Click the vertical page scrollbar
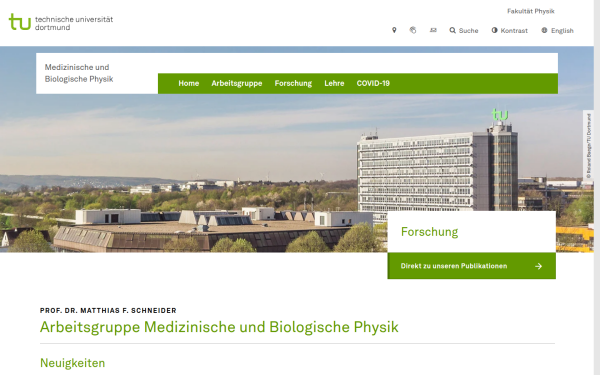This screenshot has width=600, height=375. click(597, 188)
